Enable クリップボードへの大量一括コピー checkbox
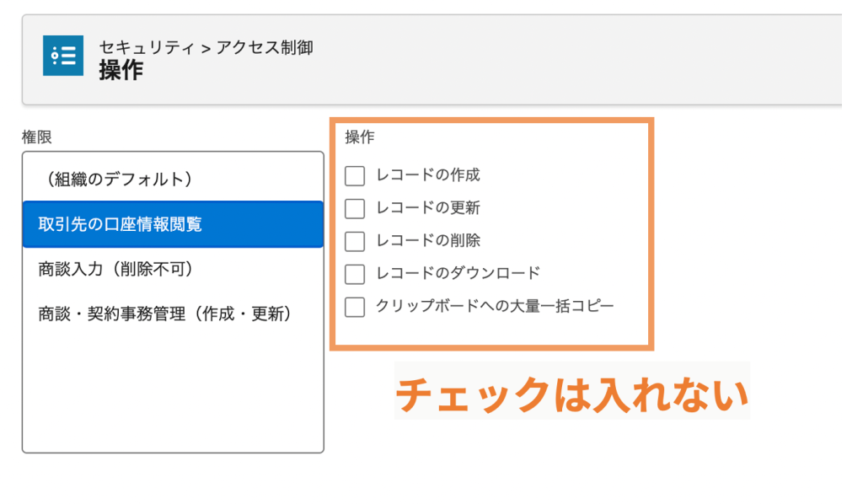863x504 pixels. 355,307
